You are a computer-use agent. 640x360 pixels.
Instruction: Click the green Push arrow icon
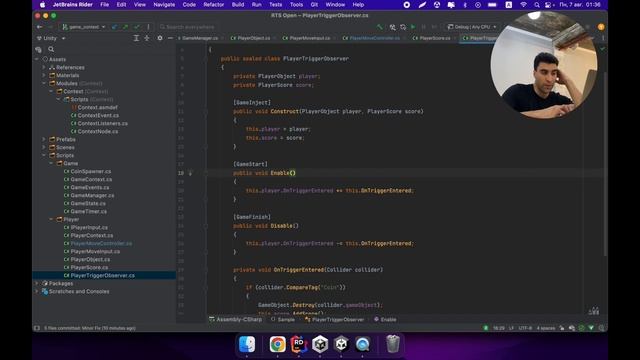(125, 27)
